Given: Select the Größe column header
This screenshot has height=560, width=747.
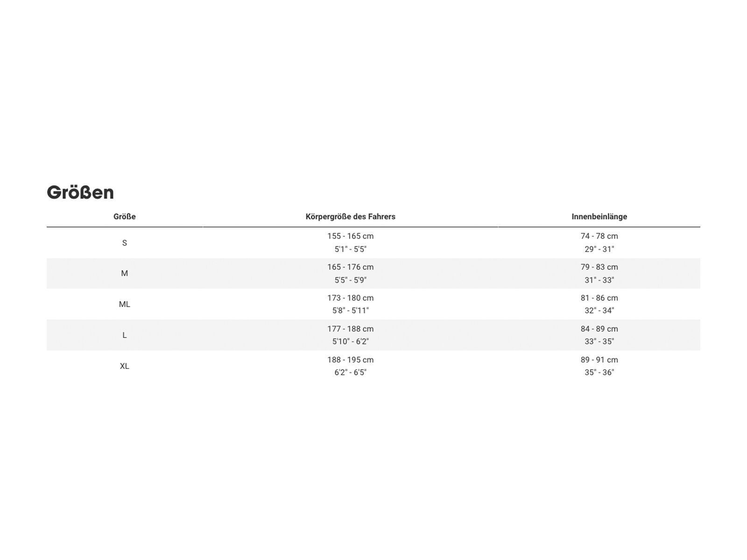Looking at the screenshot, I should [x=124, y=217].
